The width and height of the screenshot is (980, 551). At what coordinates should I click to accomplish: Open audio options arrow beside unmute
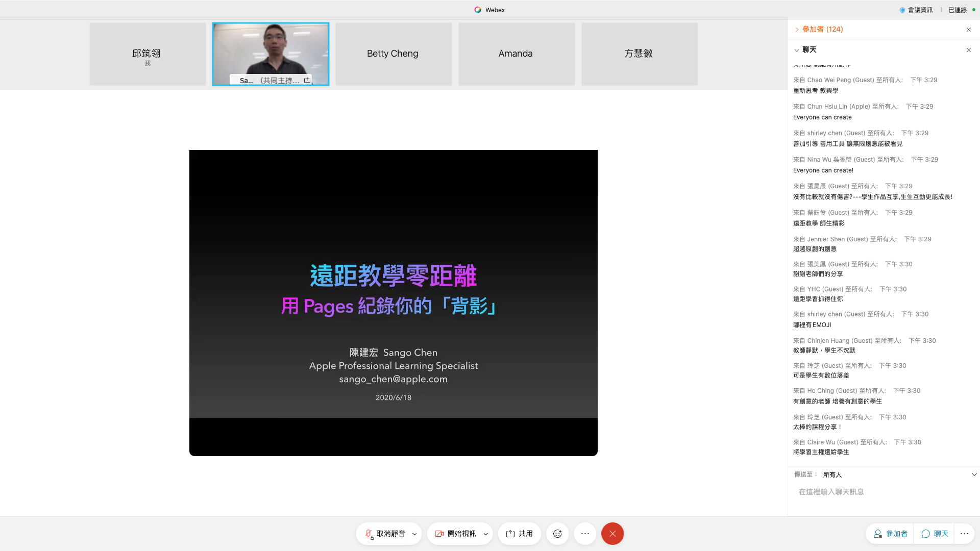click(414, 534)
